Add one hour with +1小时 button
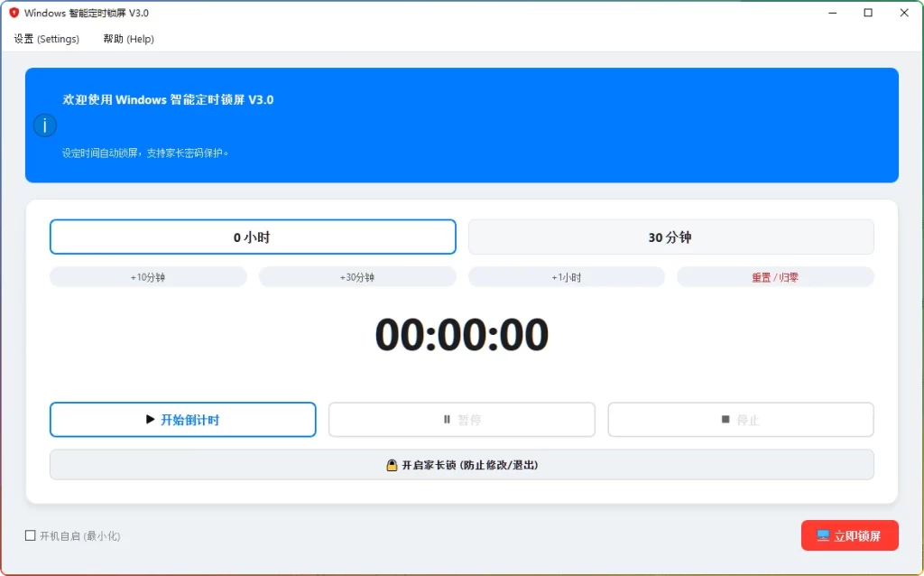Viewport: 924px width, 576px height. pyautogui.click(x=566, y=276)
